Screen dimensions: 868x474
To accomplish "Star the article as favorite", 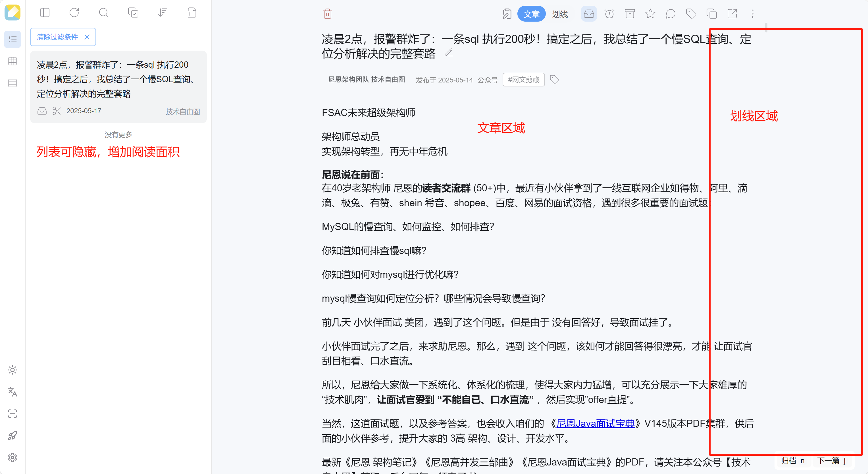I will click(x=650, y=14).
